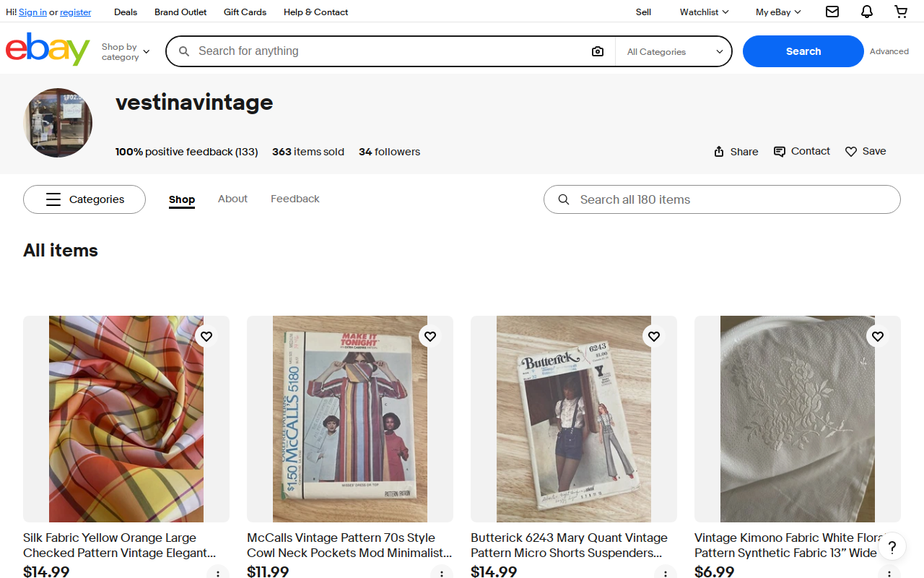
Task: Open Gift Cards link
Action: point(245,12)
